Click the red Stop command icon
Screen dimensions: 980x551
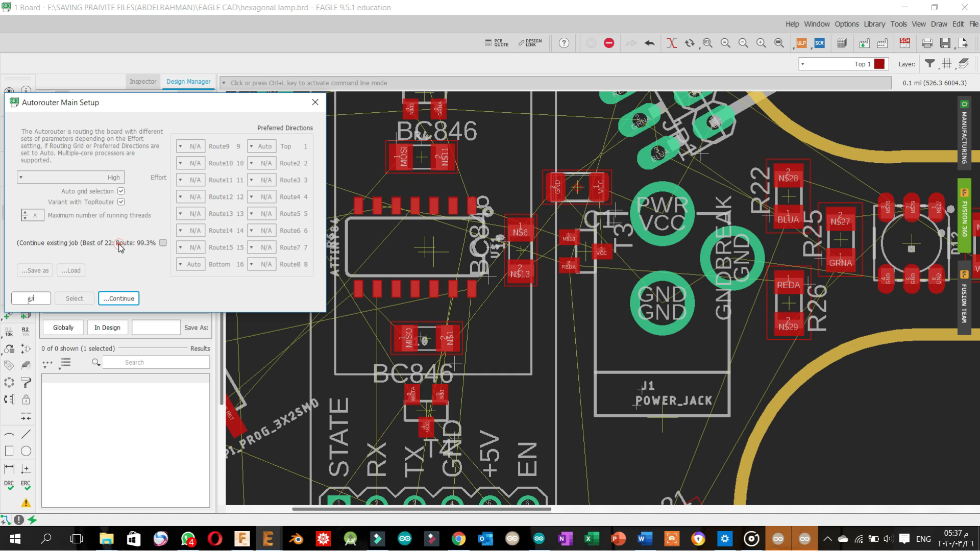click(609, 43)
